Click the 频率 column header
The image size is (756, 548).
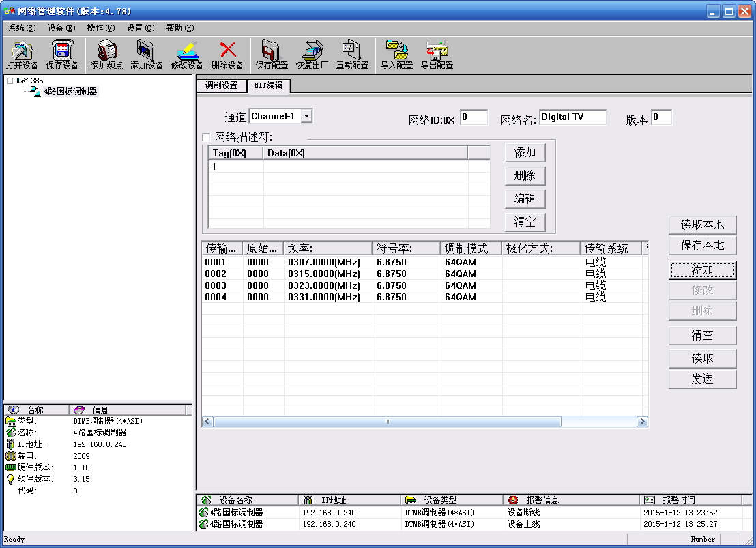click(x=328, y=248)
